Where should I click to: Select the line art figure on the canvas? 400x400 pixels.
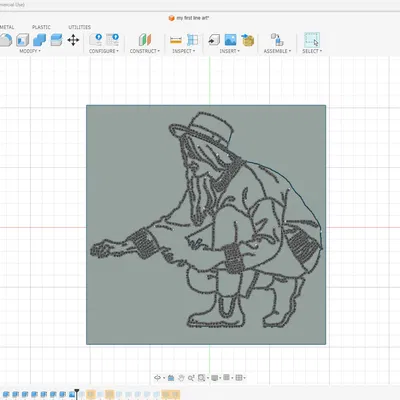click(x=206, y=220)
